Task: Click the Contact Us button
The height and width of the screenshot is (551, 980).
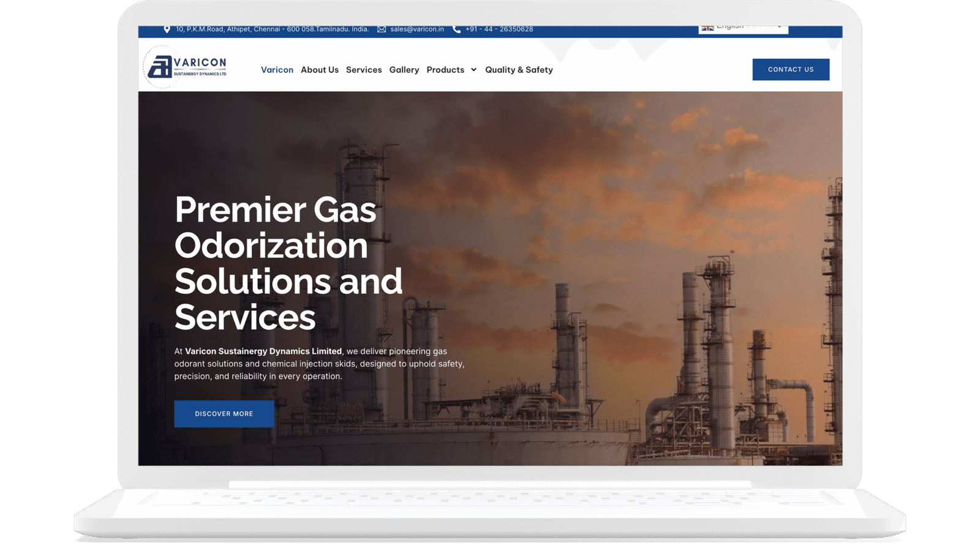Action: 791,69
